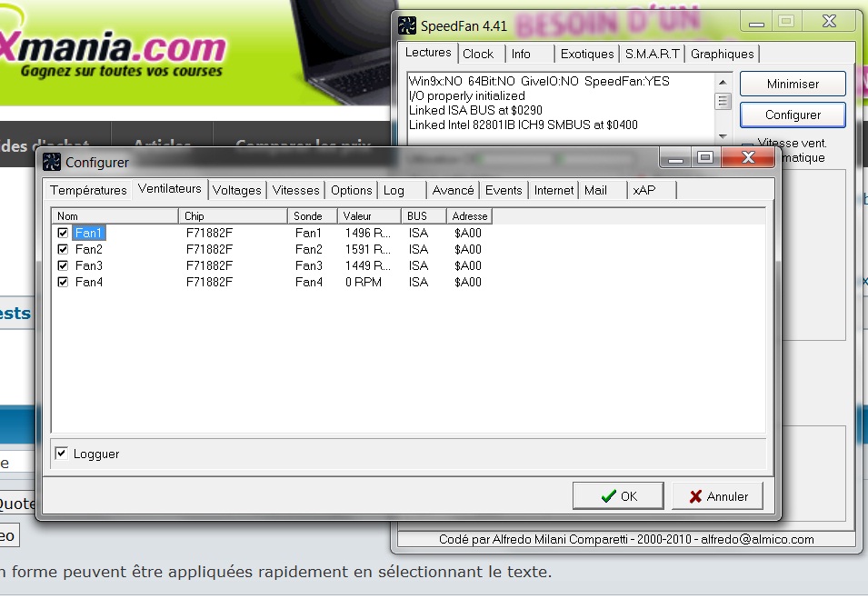Click the SpeedFan app icon in main window title
This screenshot has width=868, height=599.
407,25
